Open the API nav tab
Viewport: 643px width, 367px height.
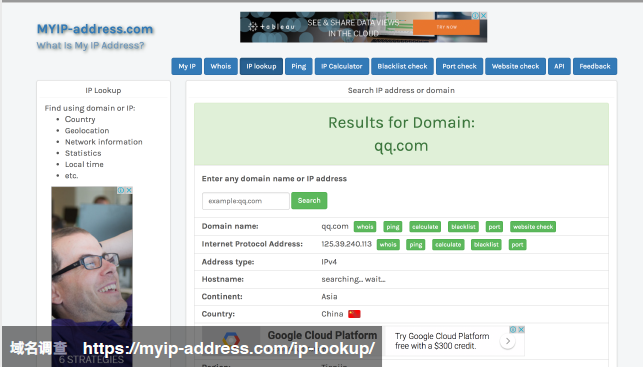pos(559,66)
